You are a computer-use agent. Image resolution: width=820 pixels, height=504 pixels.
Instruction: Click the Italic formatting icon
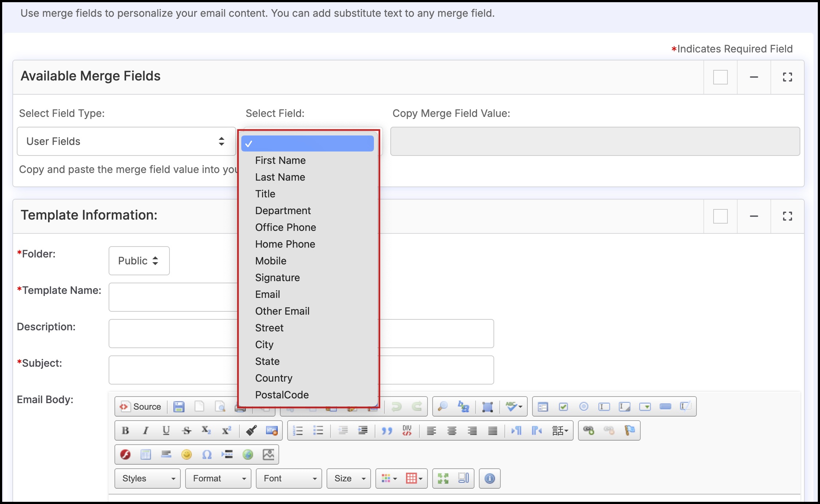tap(146, 430)
